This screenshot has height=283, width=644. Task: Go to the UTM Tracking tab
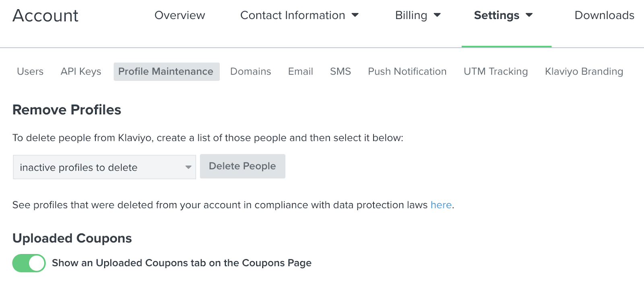point(495,72)
